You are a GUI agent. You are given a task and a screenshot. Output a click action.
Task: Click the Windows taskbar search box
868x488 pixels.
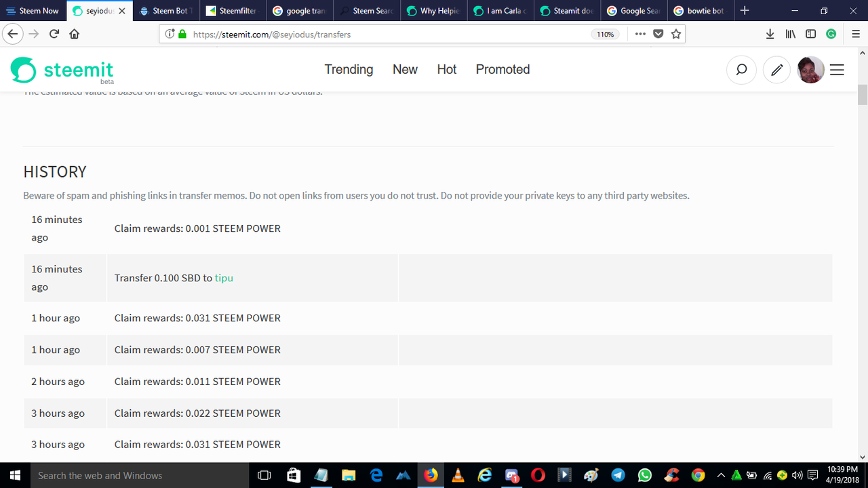[x=140, y=475]
